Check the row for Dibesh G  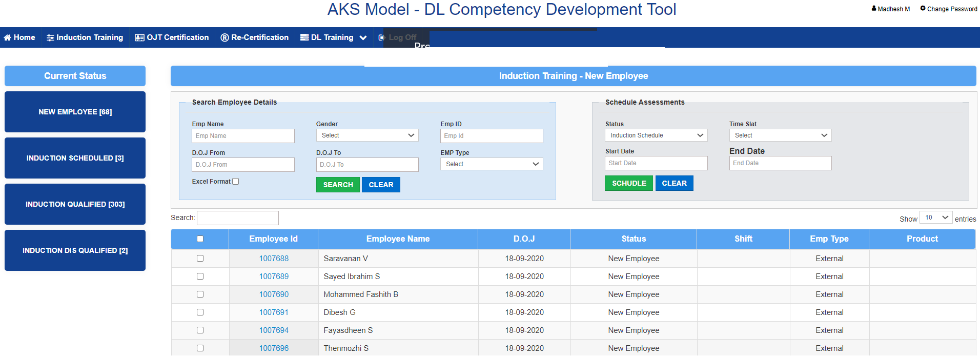pyautogui.click(x=200, y=312)
